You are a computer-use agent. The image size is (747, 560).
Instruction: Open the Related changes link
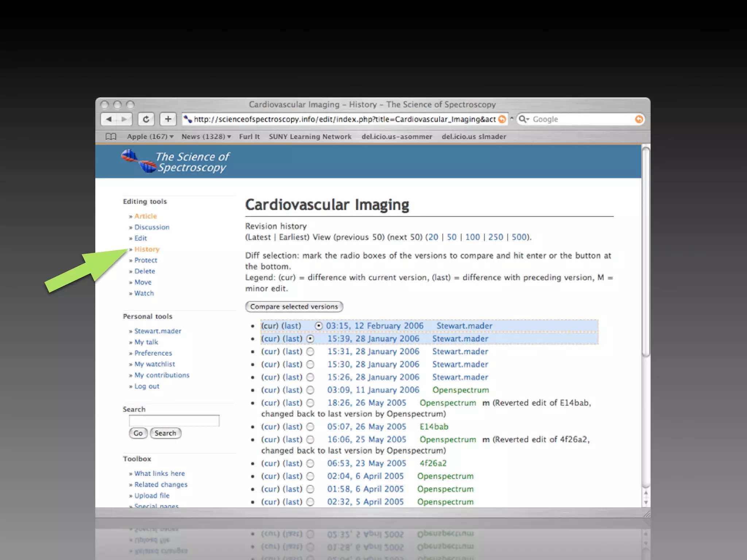coord(161,485)
